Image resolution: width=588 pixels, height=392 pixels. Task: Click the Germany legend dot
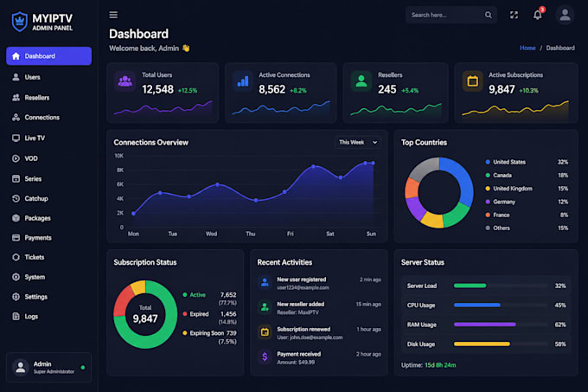pyautogui.click(x=488, y=202)
